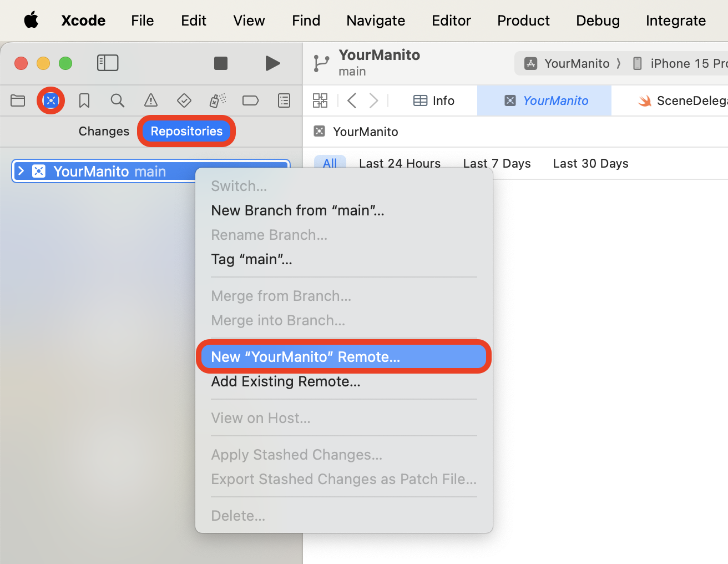Go back in editor history
728x564 pixels.
point(352,100)
